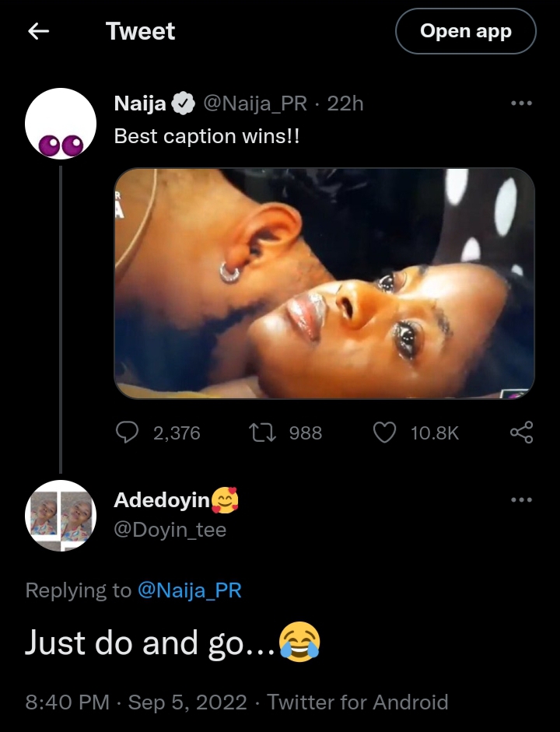Click the Adedoyin display name

[162, 500]
